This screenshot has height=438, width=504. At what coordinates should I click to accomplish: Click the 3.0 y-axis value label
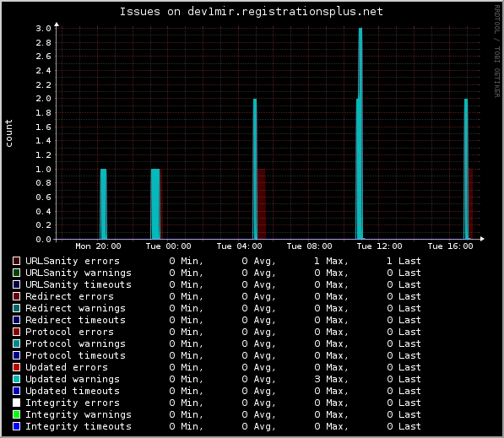click(x=43, y=29)
